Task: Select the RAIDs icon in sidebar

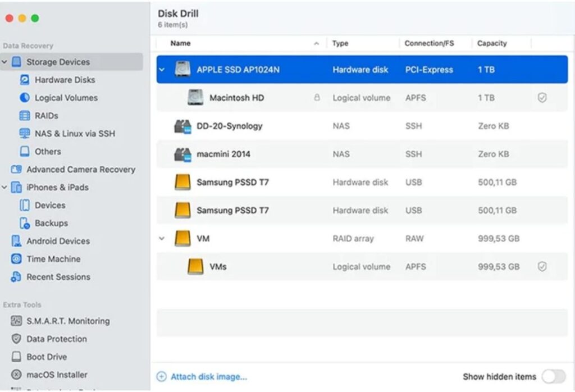Action: (24, 116)
